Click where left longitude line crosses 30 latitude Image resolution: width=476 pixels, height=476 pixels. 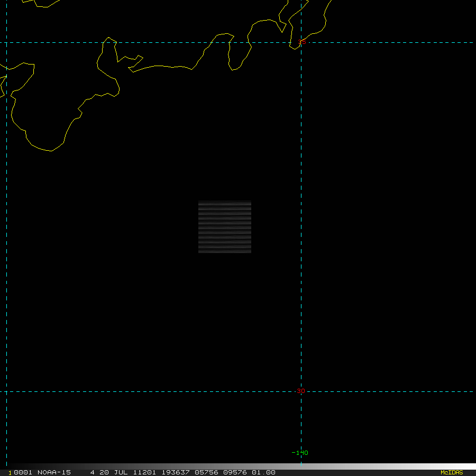click(x=6, y=392)
